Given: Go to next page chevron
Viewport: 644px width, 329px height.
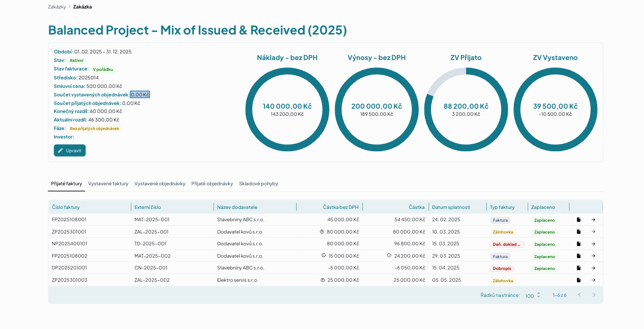Looking at the screenshot, I should pyautogui.click(x=594, y=295).
